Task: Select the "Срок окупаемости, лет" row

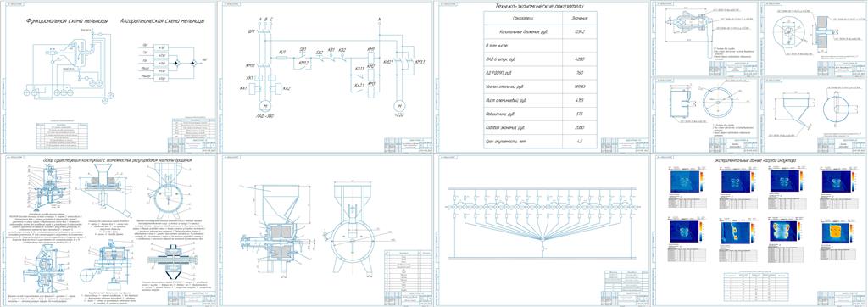Action: click(x=541, y=142)
